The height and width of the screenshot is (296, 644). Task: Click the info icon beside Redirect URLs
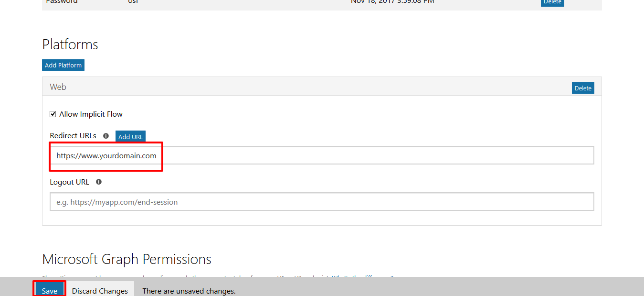tap(106, 136)
